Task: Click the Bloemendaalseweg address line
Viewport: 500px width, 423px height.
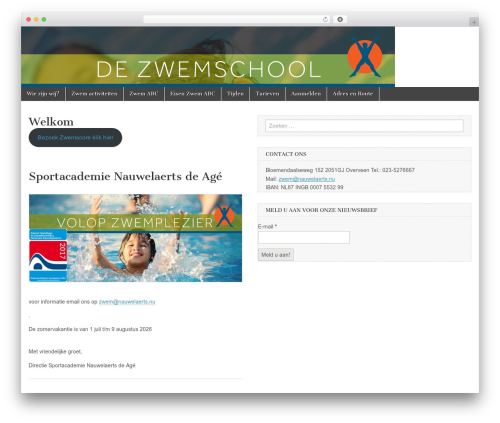Action: click(340, 170)
